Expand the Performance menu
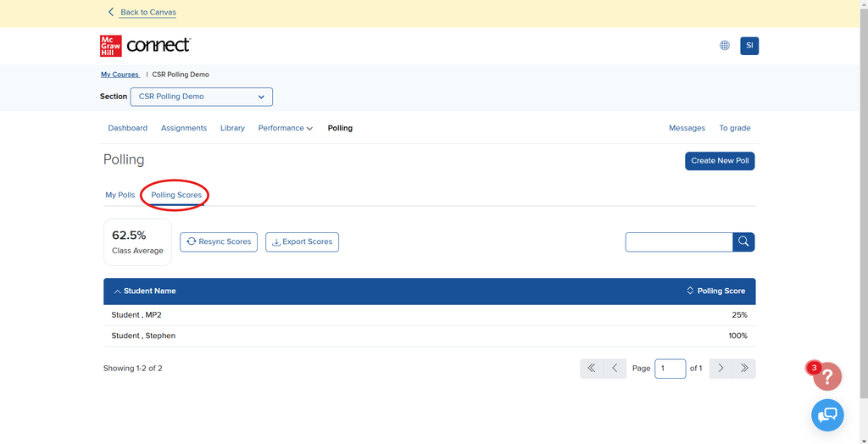Screen dimensions: 868x444 [285, 128]
